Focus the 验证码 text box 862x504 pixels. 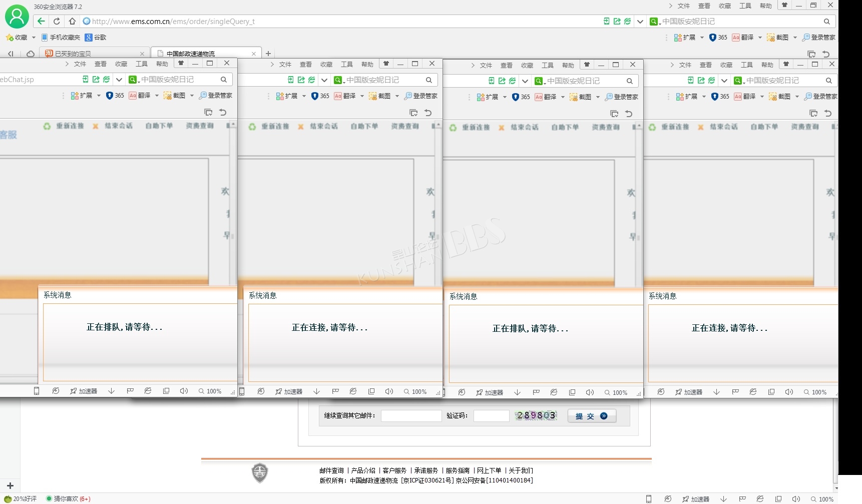point(491,416)
